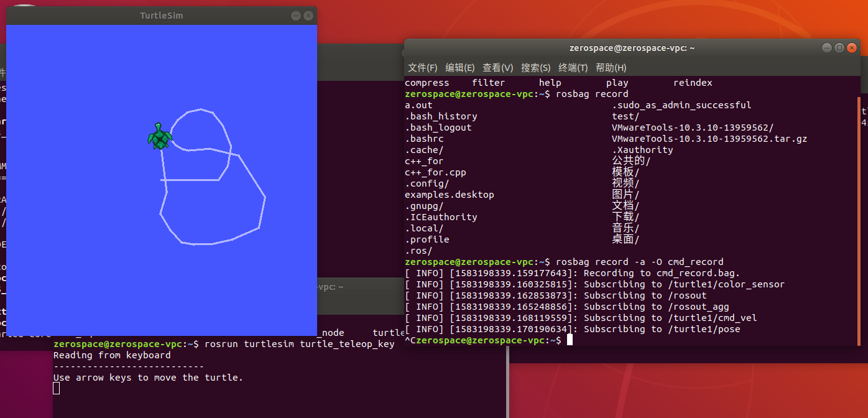Click 'Subscribing to /rosout' line

(645, 295)
